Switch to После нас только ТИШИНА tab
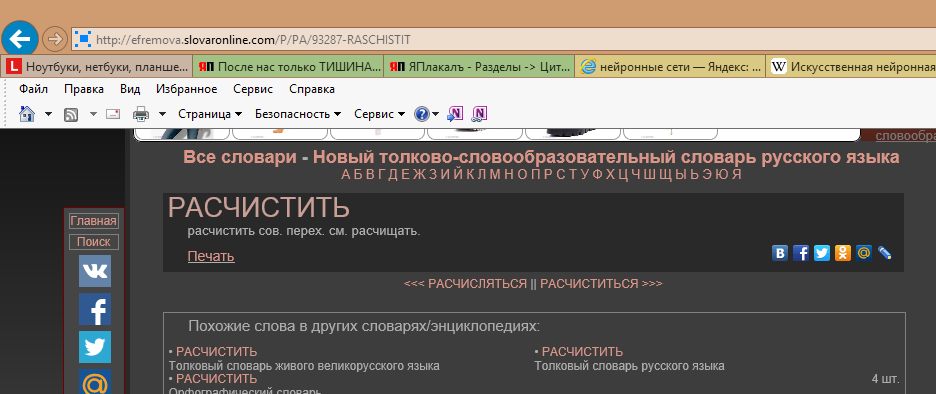936x394 pixels. point(288,66)
